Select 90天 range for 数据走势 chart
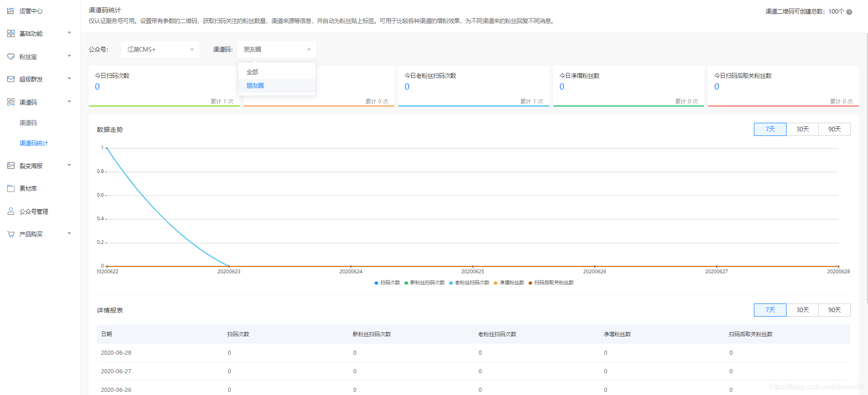The image size is (868, 395). [834, 129]
